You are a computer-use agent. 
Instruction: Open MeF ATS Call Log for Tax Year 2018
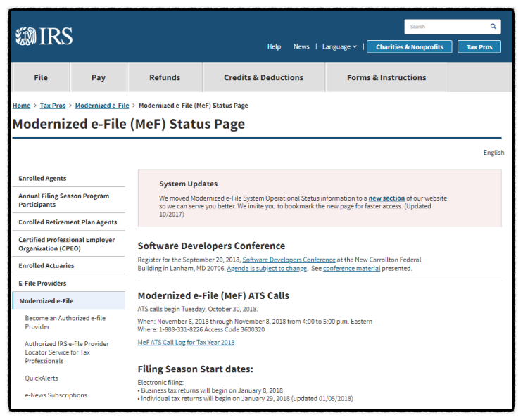pyautogui.click(x=186, y=343)
